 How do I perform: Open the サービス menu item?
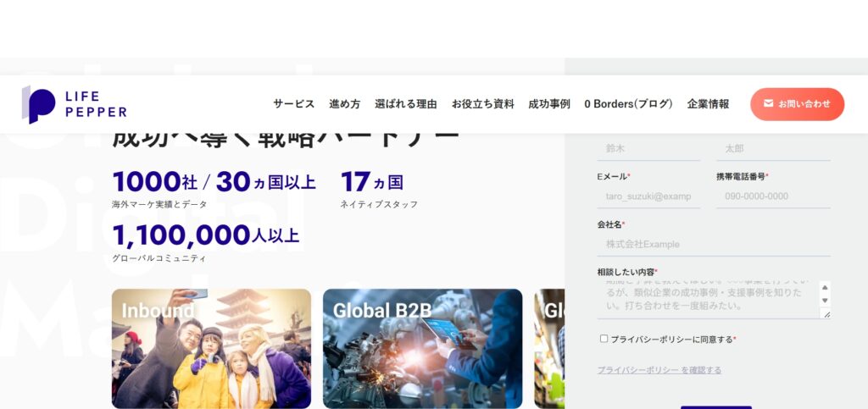293,104
